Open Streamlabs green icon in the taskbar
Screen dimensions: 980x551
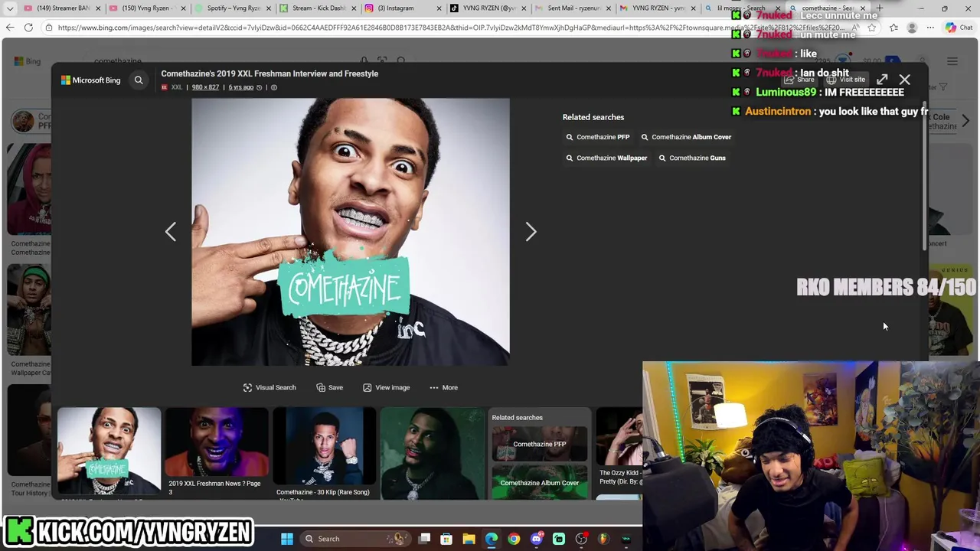(x=559, y=539)
